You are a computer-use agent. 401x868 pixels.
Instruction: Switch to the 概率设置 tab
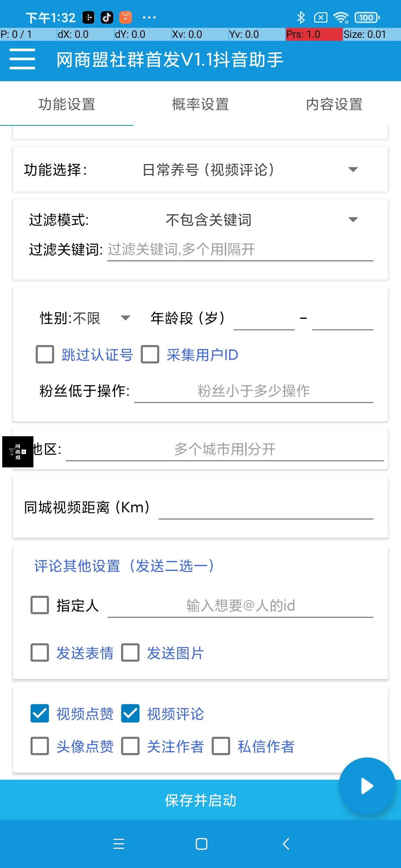(x=200, y=104)
